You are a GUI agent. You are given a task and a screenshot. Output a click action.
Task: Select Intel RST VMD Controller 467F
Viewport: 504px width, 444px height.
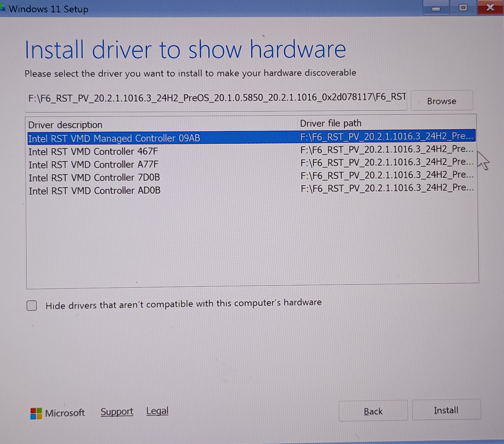pyautogui.click(x=252, y=151)
